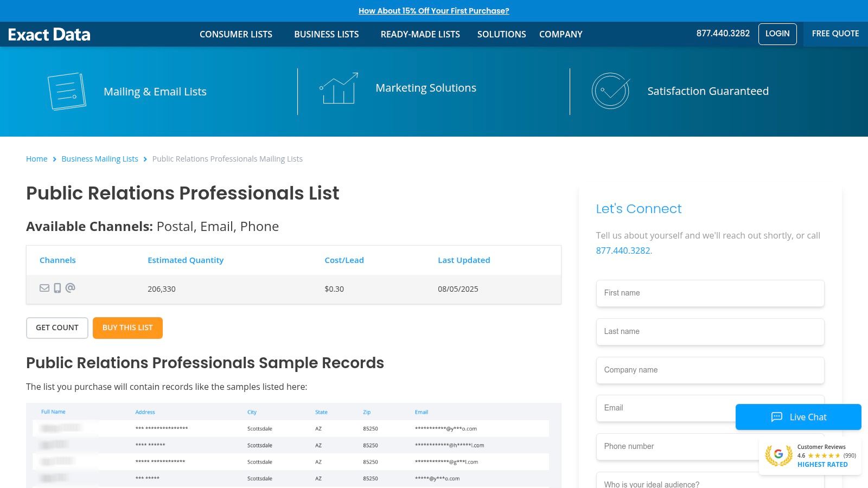
Task: Click the Last name input field
Action: pos(710,332)
